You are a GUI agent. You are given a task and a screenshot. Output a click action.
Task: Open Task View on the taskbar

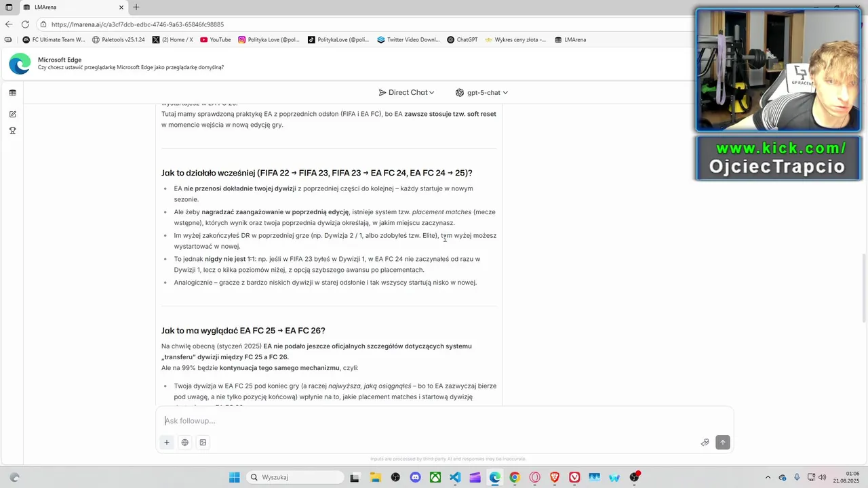(x=355, y=477)
